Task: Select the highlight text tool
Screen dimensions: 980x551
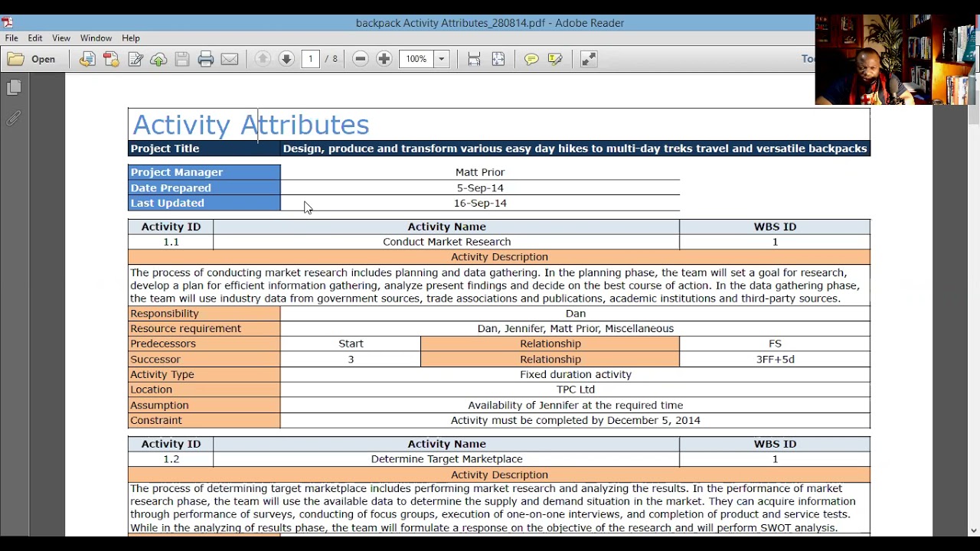Action: (555, 59)
